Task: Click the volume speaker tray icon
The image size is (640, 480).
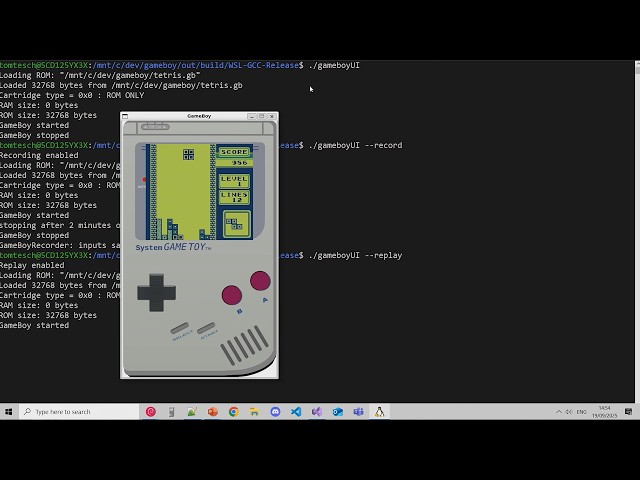Action: (569, 412)
